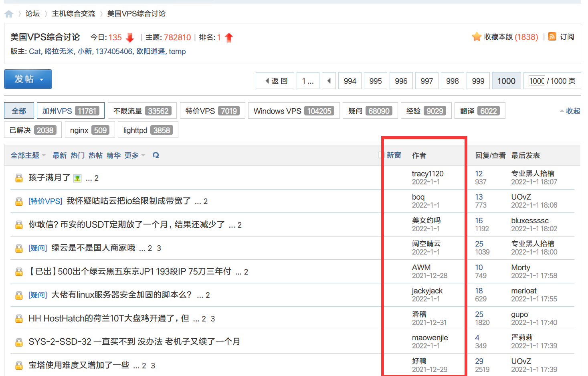Select the nginx category
This screenshot has height=376, width=588.
90,130
